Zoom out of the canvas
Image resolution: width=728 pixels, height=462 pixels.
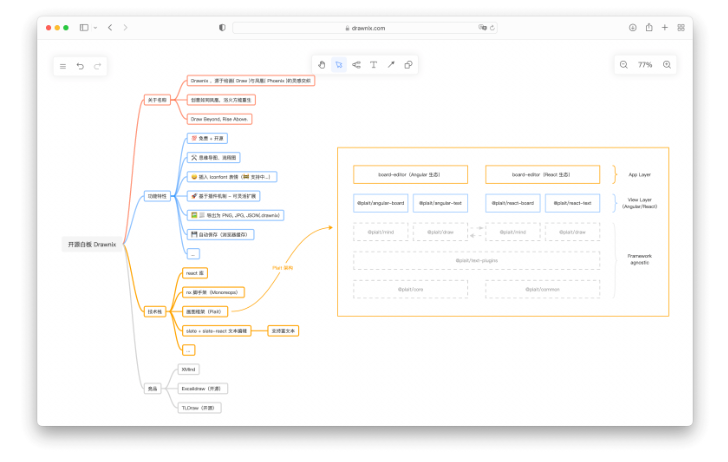click(x=624, y=65)
